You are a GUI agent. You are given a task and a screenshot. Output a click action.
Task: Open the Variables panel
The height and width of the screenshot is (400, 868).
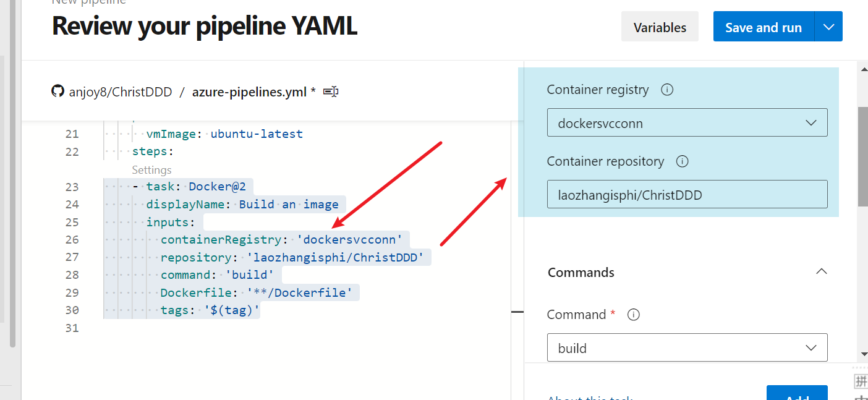click(x=660, y=27)
